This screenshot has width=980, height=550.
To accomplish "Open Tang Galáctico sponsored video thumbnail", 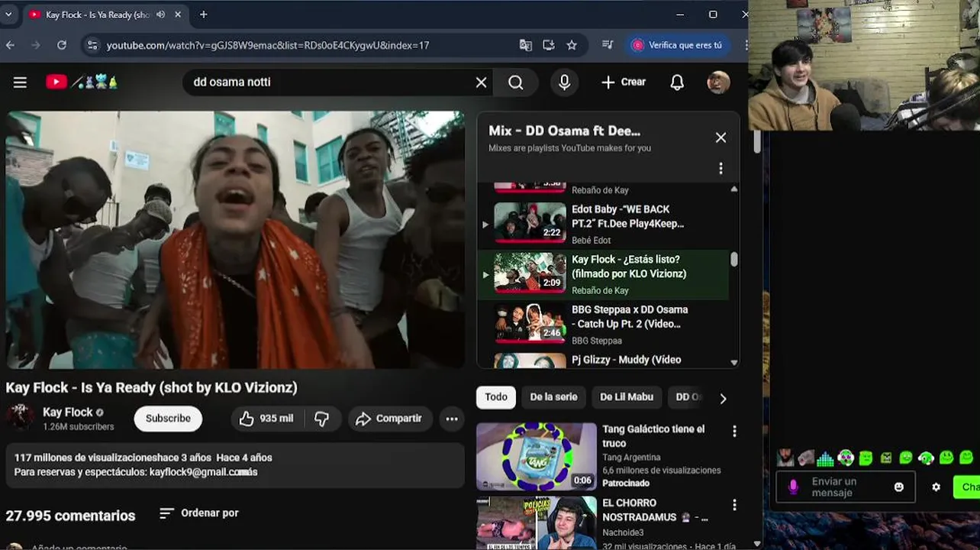I will pyautogui.click(x=537, y=456).
